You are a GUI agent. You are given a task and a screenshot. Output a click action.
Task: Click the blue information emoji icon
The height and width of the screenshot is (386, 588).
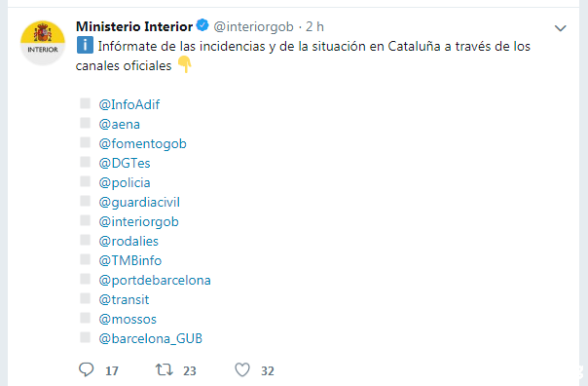[x=85, y=46]
